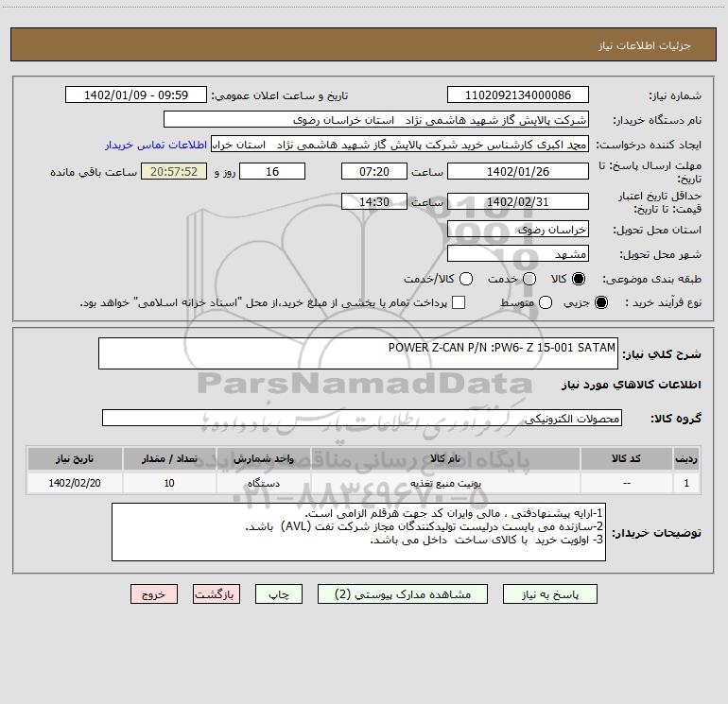Click the پاسخ به نیاز button

(549, 594)
